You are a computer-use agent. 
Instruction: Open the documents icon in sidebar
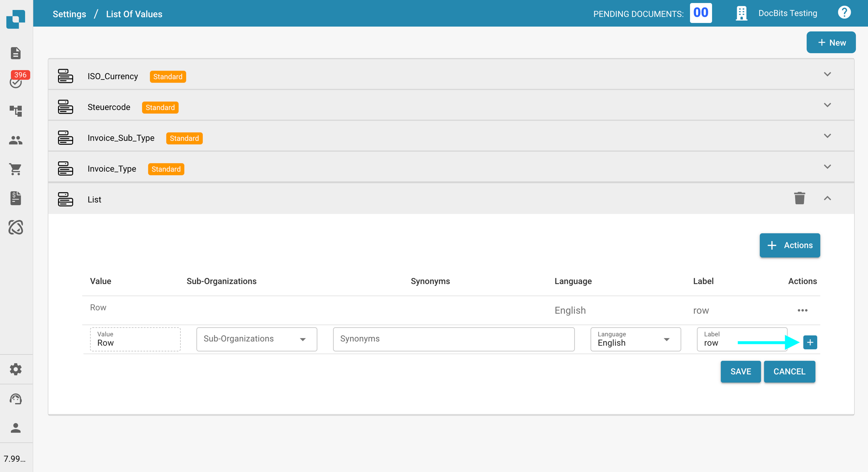pos(15,53)
